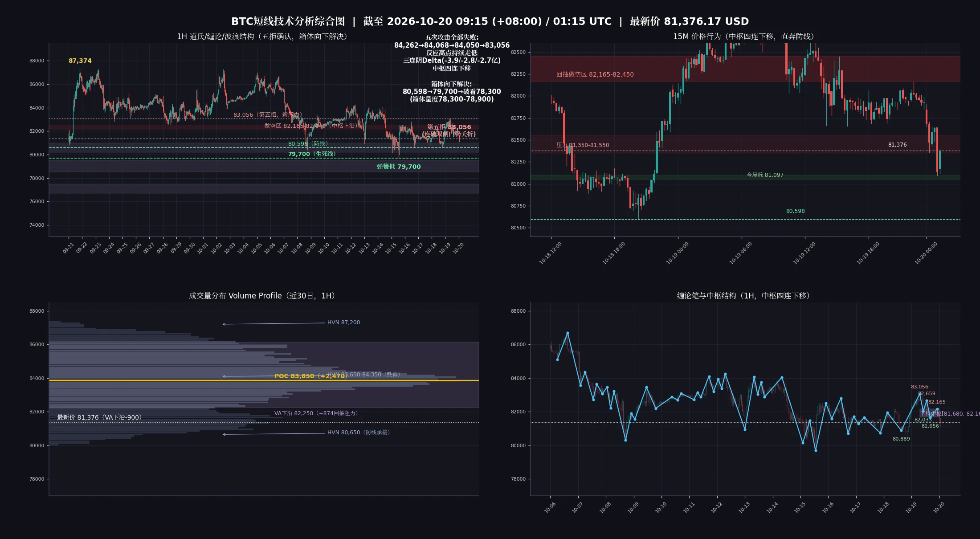Click the '五次攻击全部失败:' annotation heading
The height and width of the screenshot is (539, 980).
[x=452, y=37]
